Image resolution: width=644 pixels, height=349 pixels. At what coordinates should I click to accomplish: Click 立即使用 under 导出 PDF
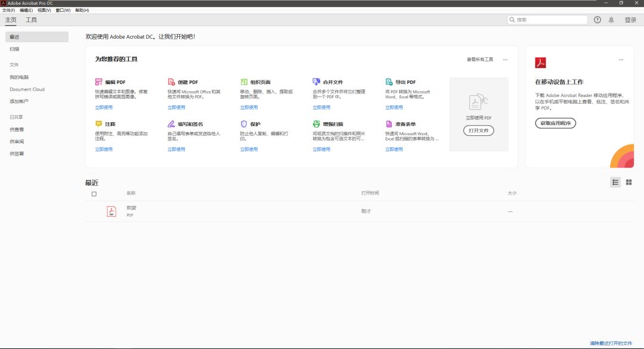394,107
